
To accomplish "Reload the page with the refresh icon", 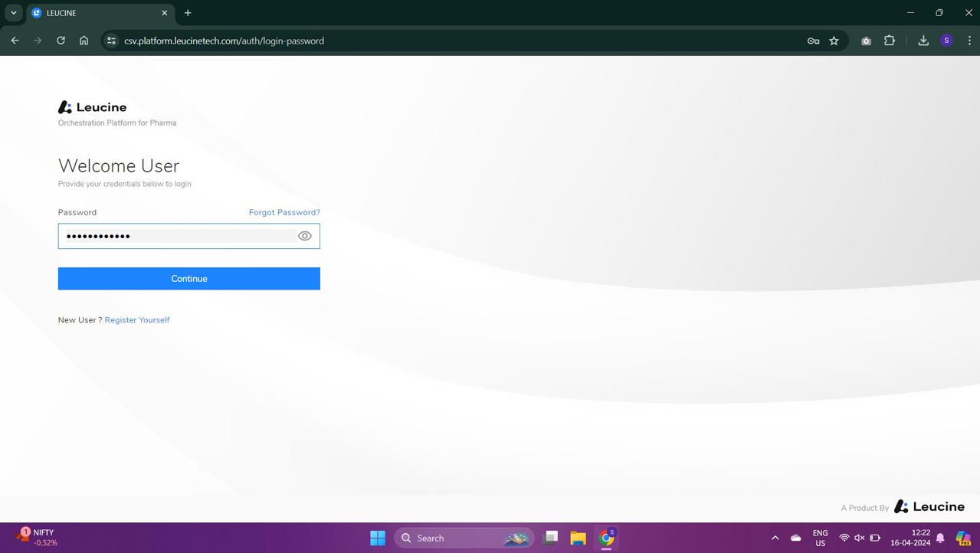I will point(61,41).
